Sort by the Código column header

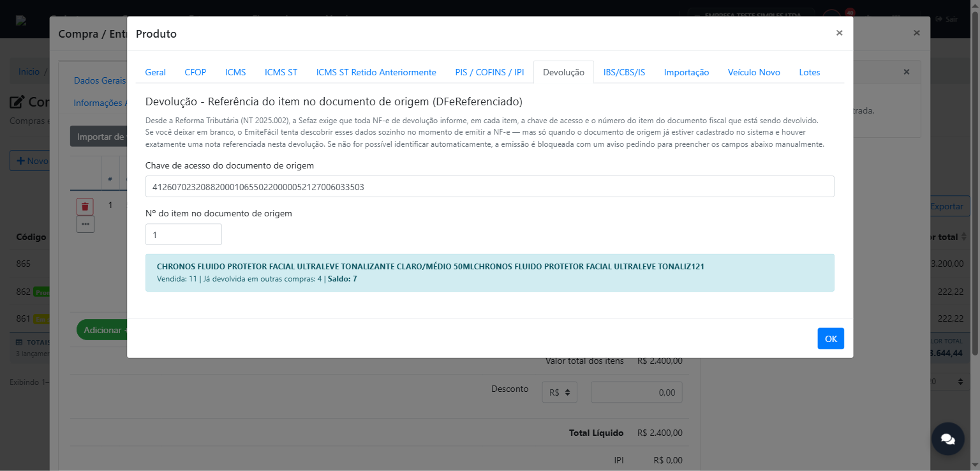[x=31, y=237]
